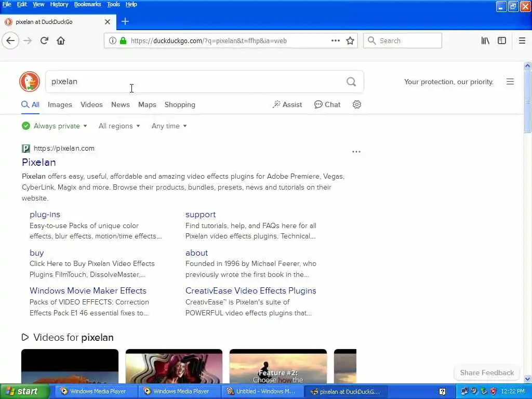Open the Pixelan result title link
532x399 pixels.
pos(38,162)
